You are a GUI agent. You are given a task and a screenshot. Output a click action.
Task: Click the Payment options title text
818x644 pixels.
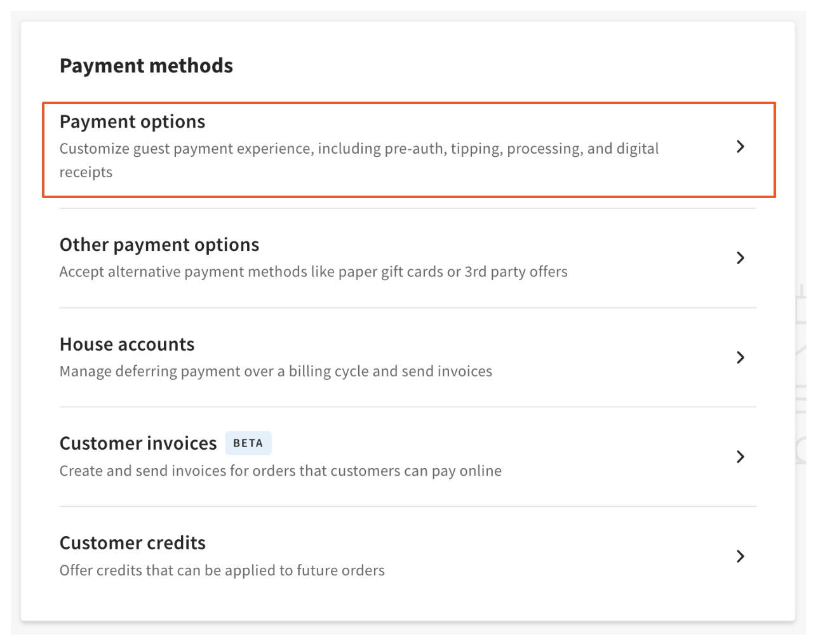132,121
